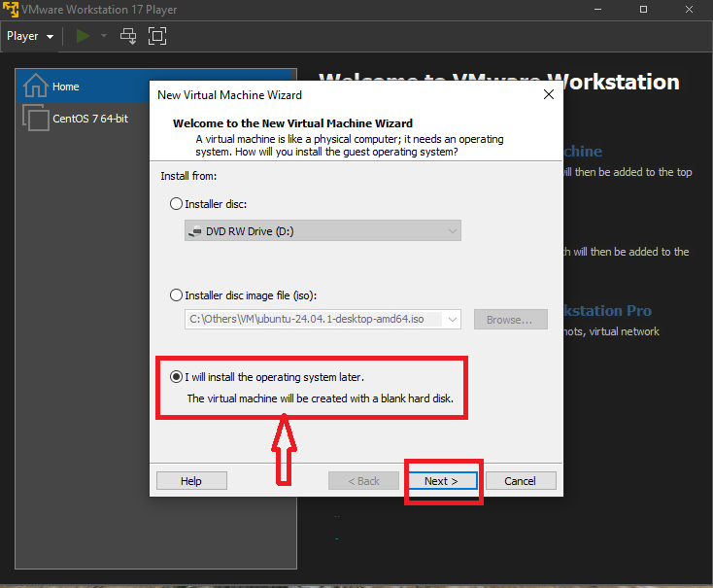Maximize the VMware Workstation Player window
Screen dimensions: 713x588
pyautogui.click(x=643, y=9)
